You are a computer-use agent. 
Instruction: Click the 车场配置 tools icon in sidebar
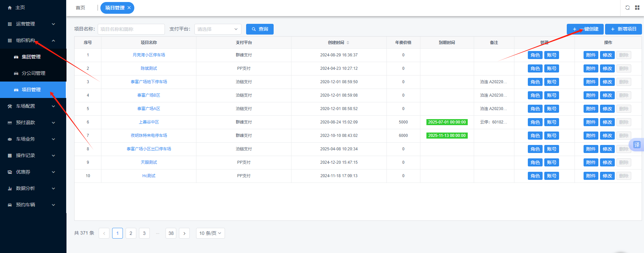[10, 106]
